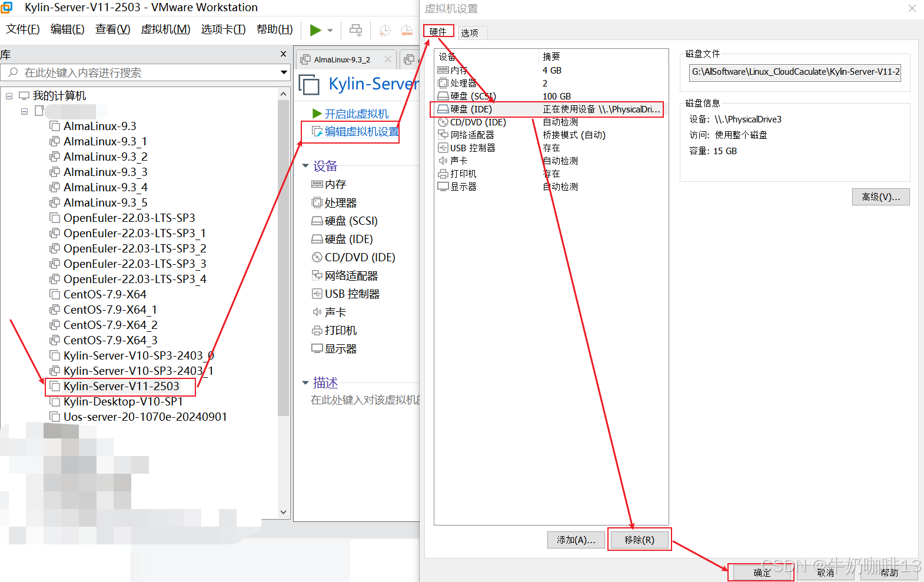Select Kylin-Desktop-V10-SP1 VM icon
Viewport: 924px width, 582px height.
click(x=55, y=401)
